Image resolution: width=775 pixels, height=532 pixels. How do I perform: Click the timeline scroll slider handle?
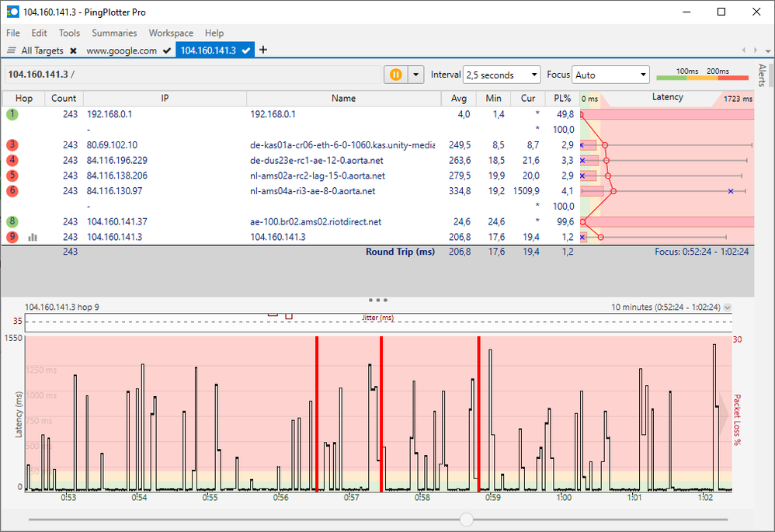click(466, 519)
